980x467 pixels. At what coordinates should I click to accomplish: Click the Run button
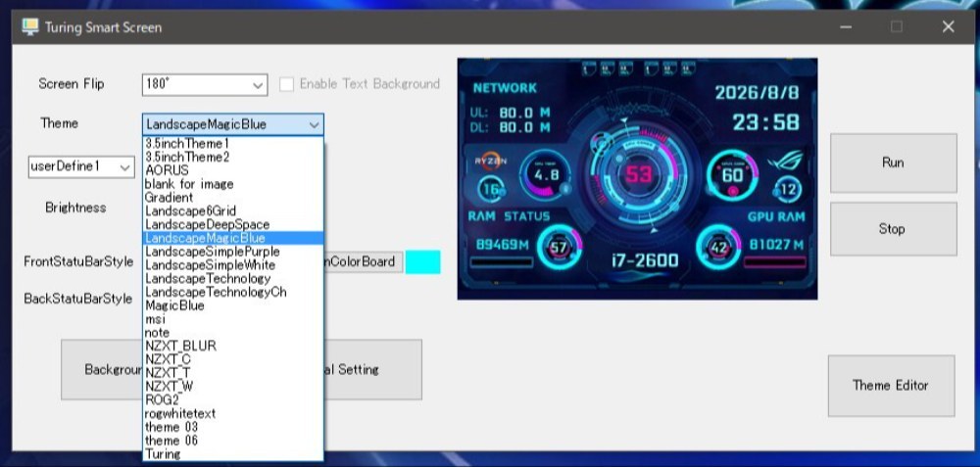pos(893,163)
